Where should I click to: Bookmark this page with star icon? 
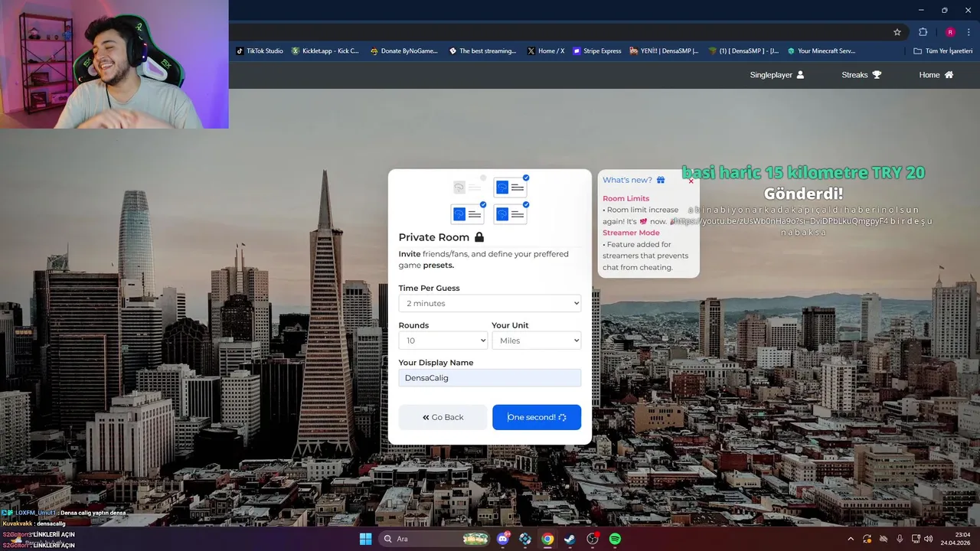click(x=897, y=32)
